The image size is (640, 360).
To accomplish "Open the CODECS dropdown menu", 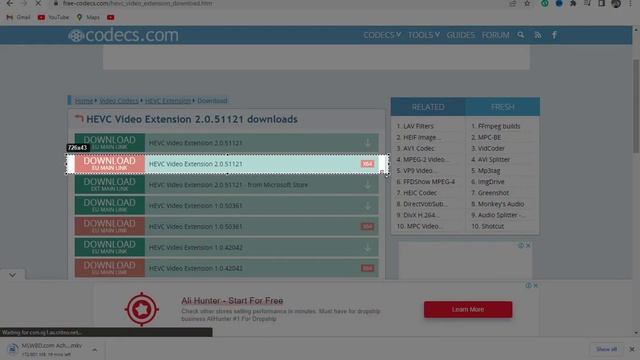I will pos(382,35).
